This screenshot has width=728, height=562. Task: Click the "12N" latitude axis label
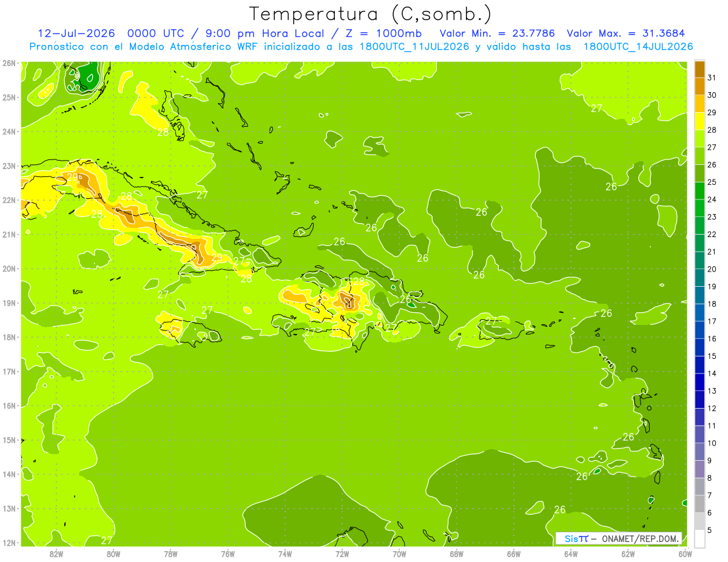9,543
